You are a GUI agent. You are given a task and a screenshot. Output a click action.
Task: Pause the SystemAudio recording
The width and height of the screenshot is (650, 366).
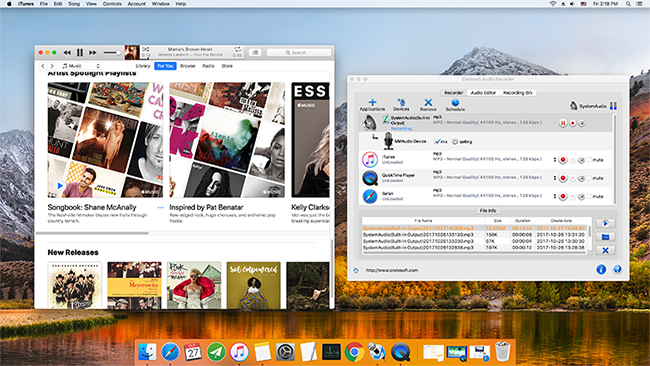coord(563,123)
